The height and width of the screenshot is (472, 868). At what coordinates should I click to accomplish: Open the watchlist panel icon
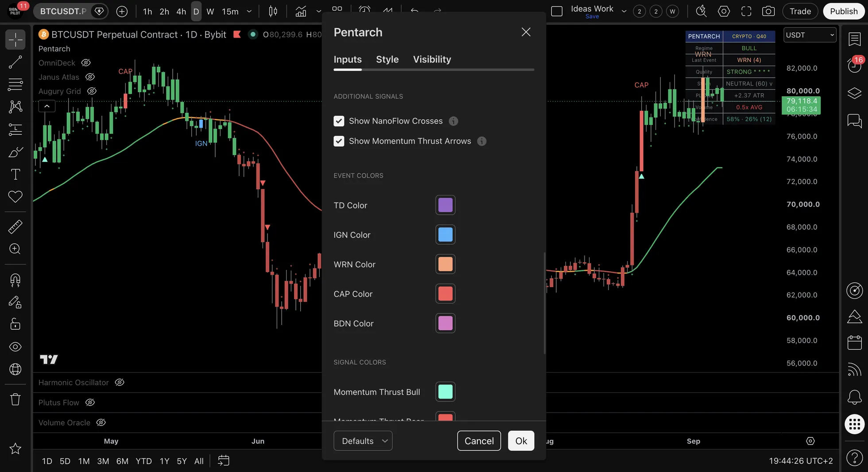(854, 39)
